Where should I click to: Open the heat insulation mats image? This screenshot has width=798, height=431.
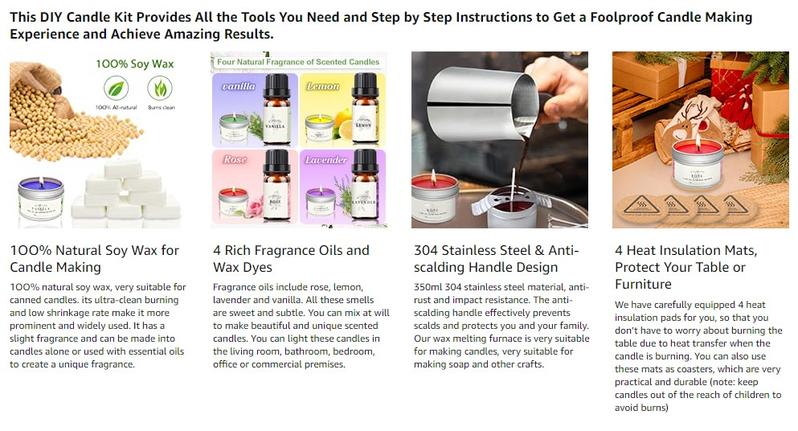point(700,139)
